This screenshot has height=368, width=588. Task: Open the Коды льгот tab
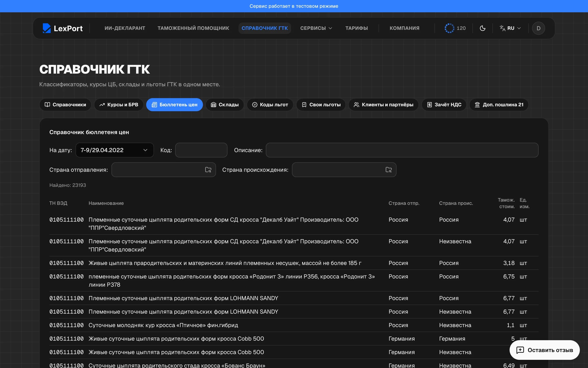pyautogui.click(x=270, y=105)
